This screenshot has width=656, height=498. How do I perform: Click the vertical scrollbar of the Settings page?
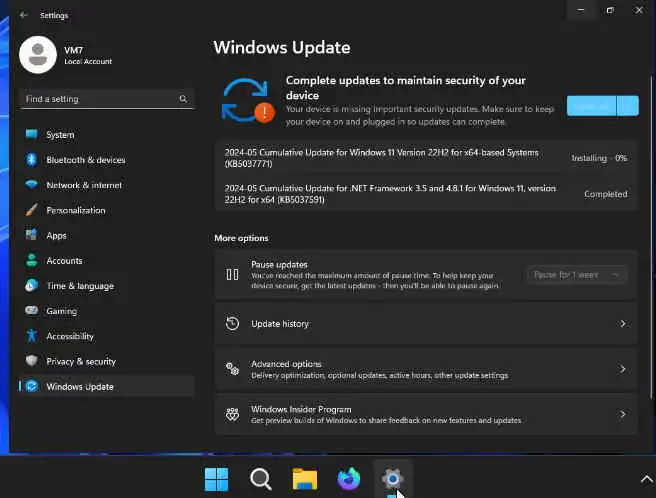[651, 236]
